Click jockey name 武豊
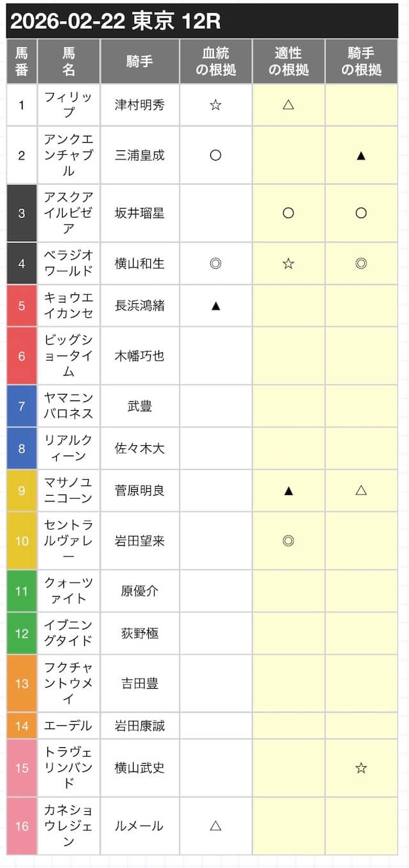Screen dimensions: 409x868 [139, 406]
